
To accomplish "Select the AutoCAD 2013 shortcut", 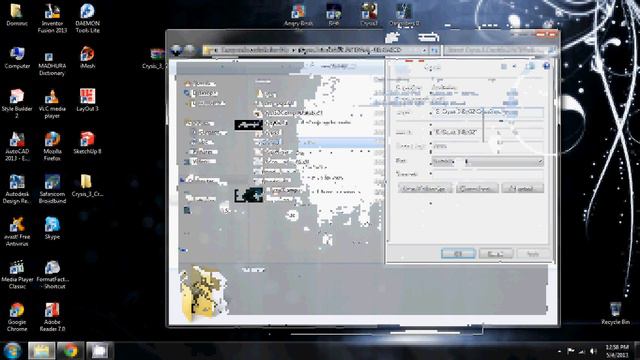I will (x=17, y=147).
